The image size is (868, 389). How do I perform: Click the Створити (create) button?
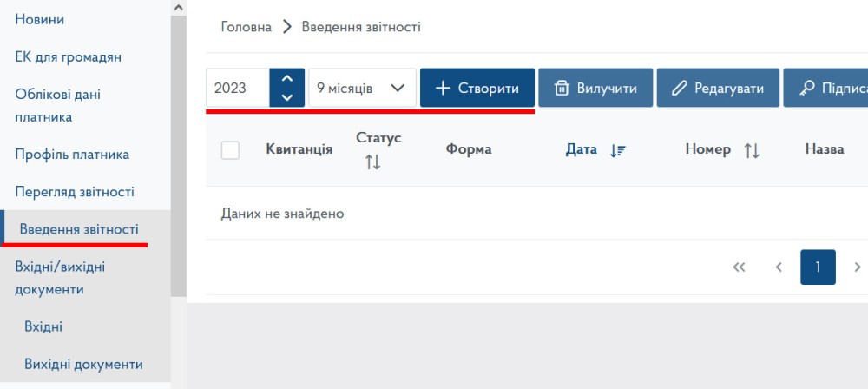[477, 89]
